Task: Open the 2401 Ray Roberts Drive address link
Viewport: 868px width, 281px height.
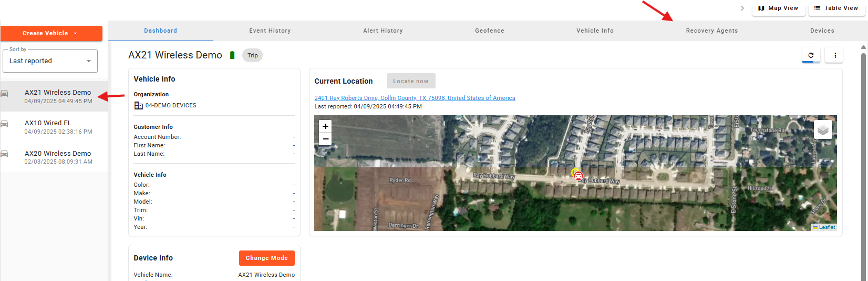Action: [415, 98]
